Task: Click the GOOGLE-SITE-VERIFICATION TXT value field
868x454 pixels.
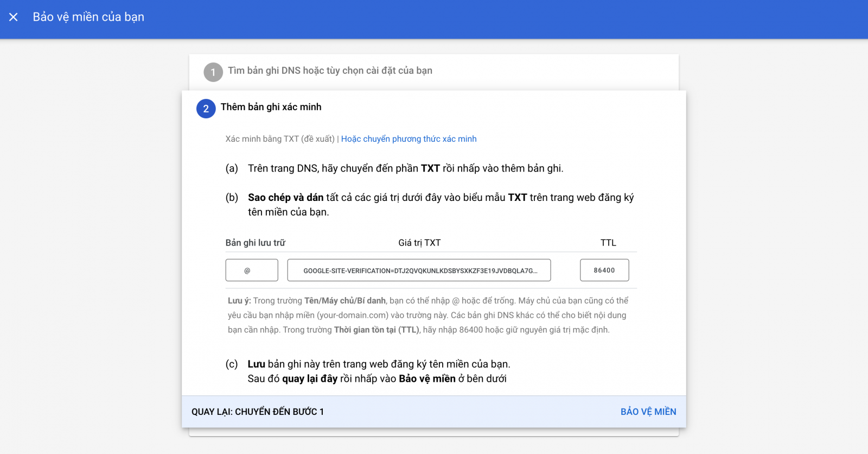Action: pos(419,270)
